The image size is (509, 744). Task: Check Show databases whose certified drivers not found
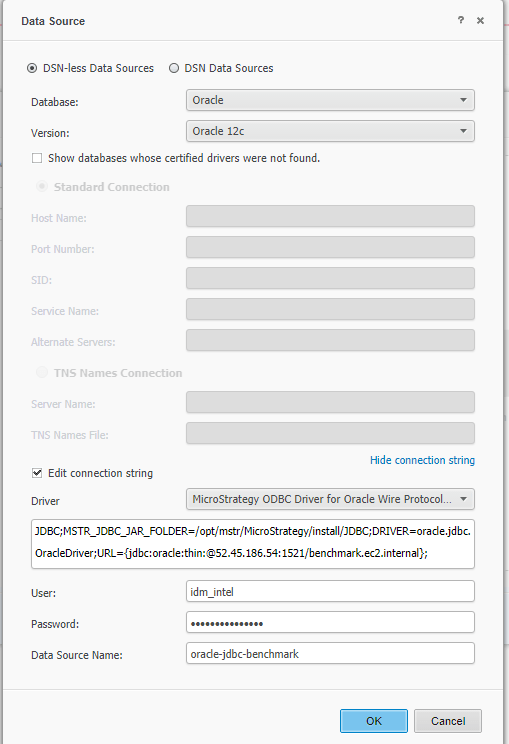tap(37, 158)
